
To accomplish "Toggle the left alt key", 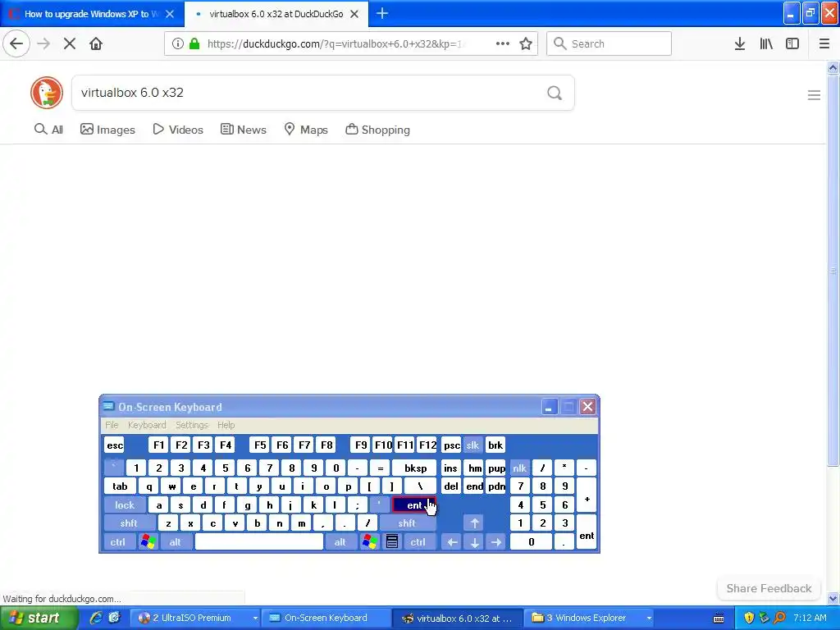I will 176,541.
